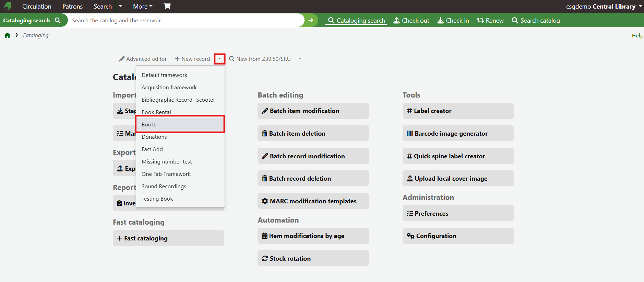Open Search catalog from the toolbar
The height and width of the screenshot is (282, 644).
tap(536, 21)
